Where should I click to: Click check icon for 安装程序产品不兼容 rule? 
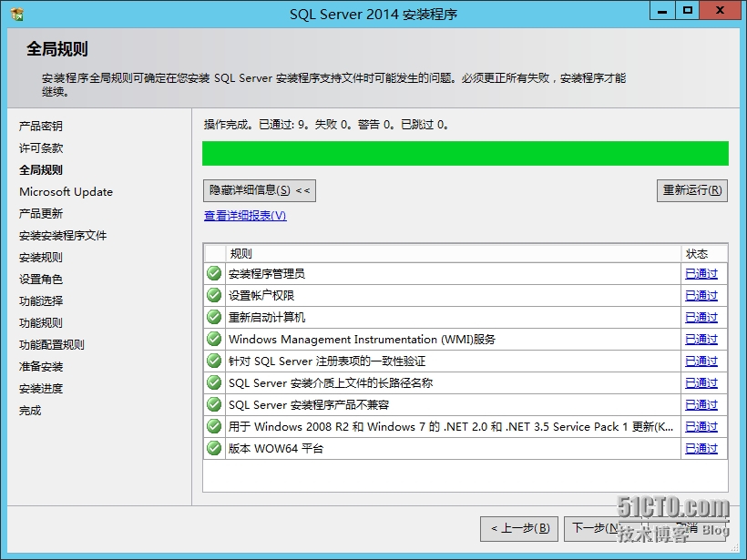click(214, 405)
